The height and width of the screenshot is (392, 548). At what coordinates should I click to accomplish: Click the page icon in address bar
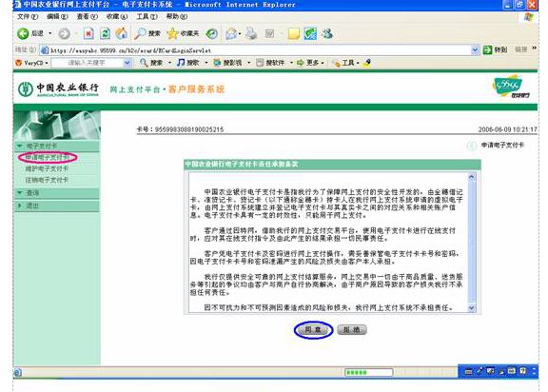click(x=45, y=50)
